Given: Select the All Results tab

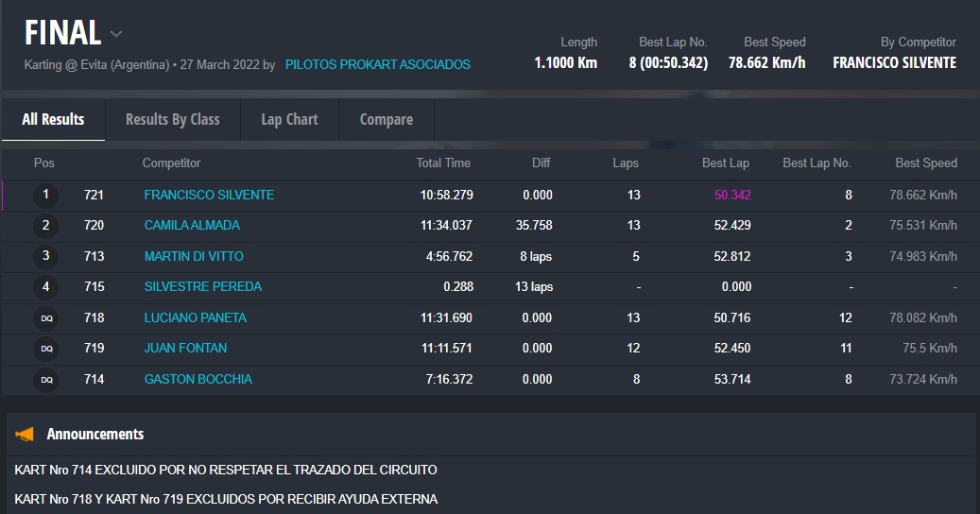Looking at the screenshot, I should pyautogui.click(x=53, y=120).
